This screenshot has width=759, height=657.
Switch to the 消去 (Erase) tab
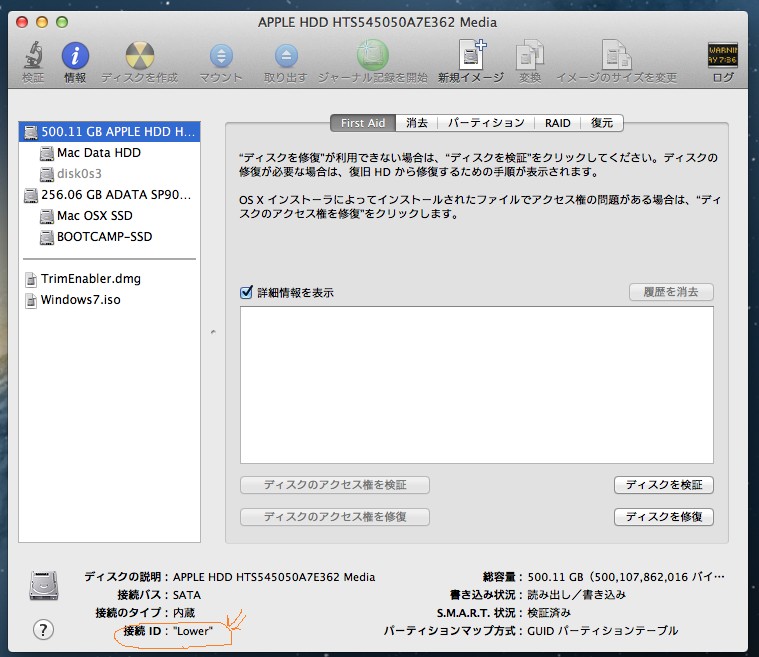tap(417, 123)
